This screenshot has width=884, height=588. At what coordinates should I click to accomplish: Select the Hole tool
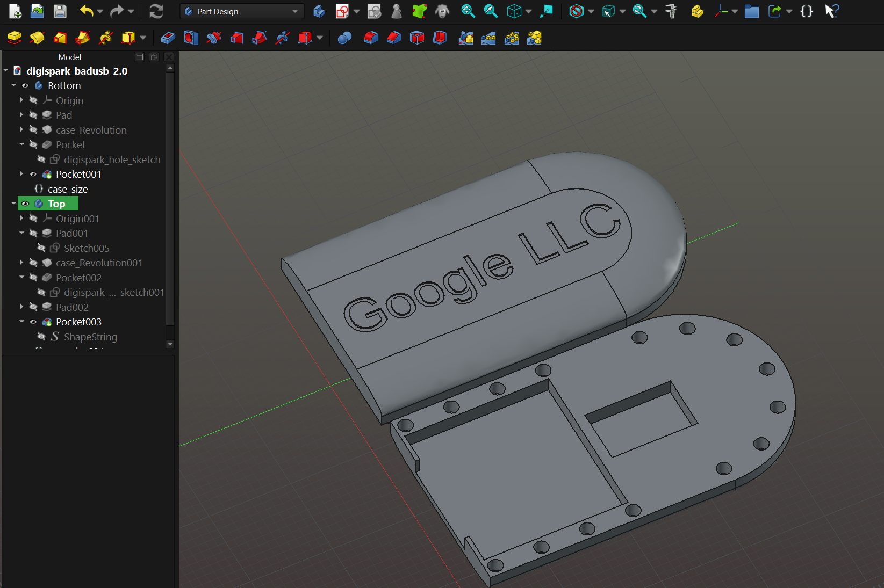(191, 38)
